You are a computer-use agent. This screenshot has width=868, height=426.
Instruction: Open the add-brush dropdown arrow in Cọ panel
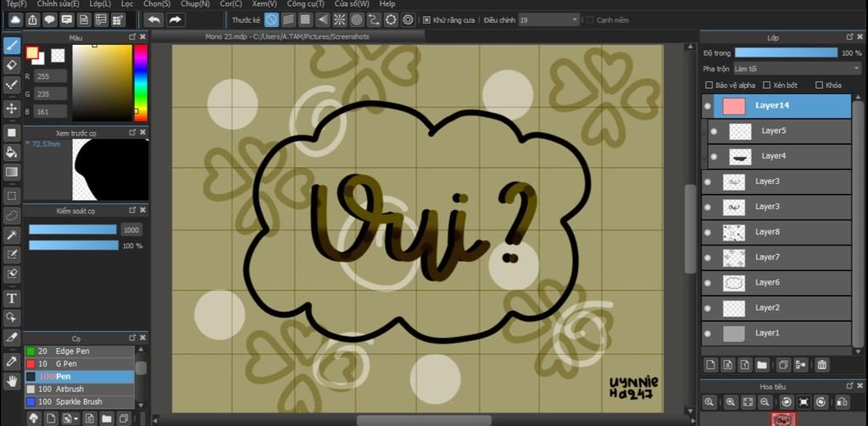tap(76, 418)
